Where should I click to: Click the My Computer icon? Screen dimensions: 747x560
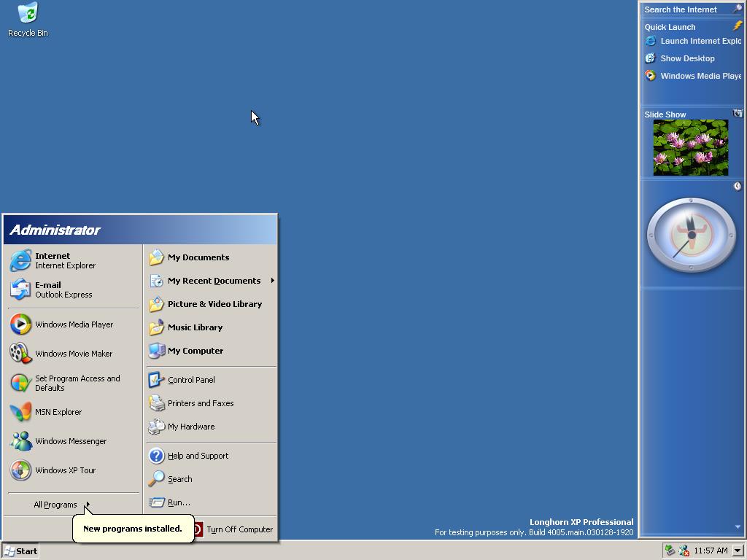point(156,351)
